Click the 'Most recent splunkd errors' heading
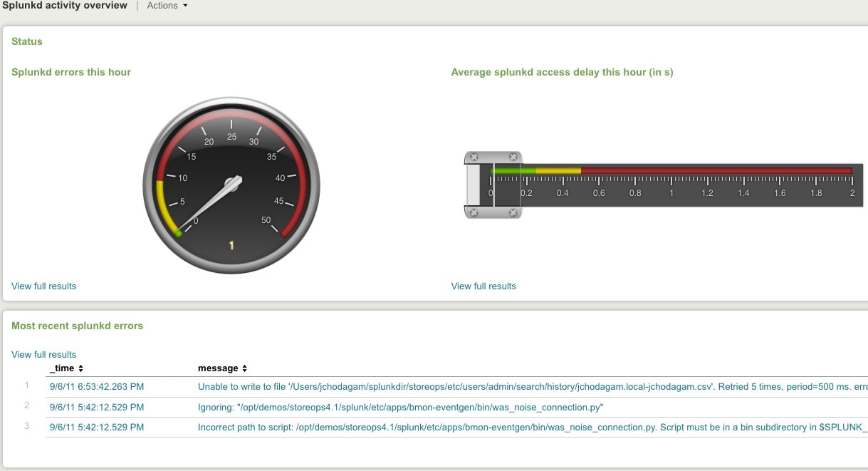 (x=77, y=326)
